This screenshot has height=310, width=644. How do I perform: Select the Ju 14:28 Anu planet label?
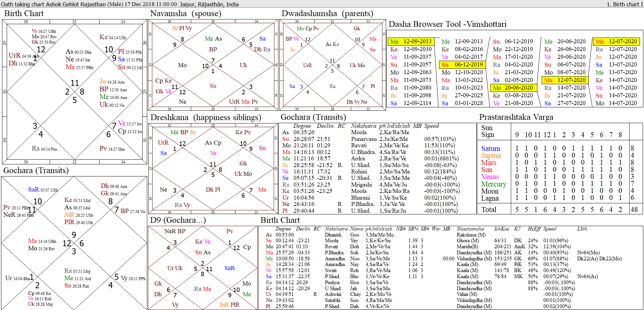[112, 82]
